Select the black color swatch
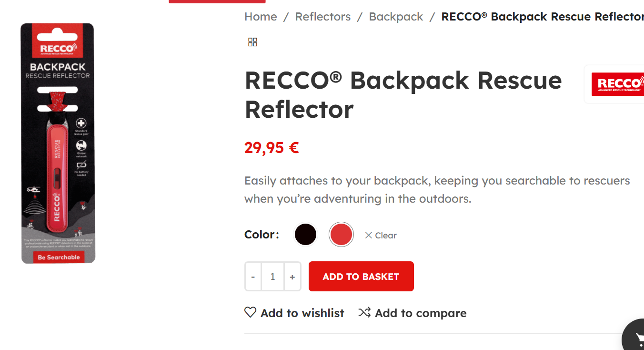 305,235
